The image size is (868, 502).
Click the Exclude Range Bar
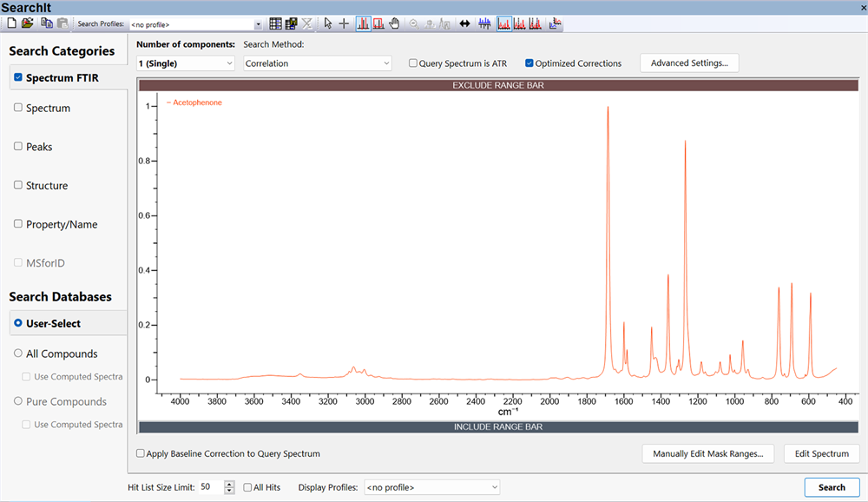(498, 85)
